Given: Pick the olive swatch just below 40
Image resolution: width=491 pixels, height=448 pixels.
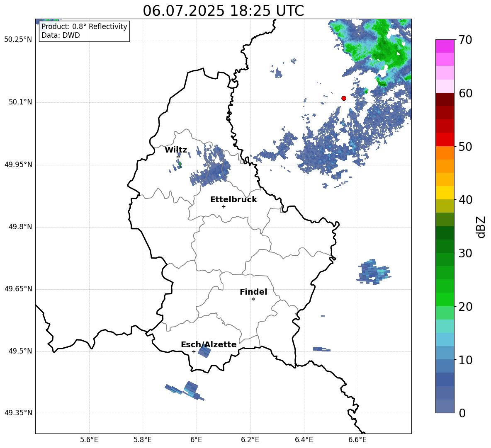Looking at the screenshot, I should (445, 206).
